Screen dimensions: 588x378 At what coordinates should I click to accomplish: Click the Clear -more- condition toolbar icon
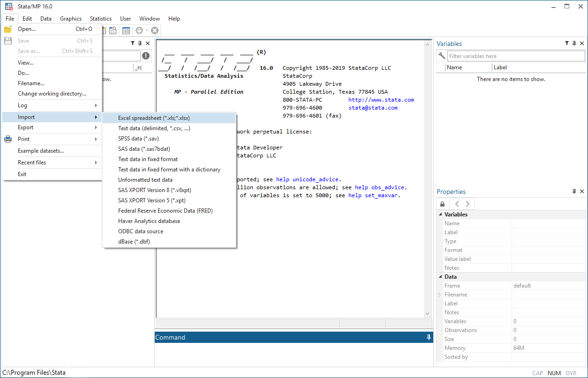139,30
